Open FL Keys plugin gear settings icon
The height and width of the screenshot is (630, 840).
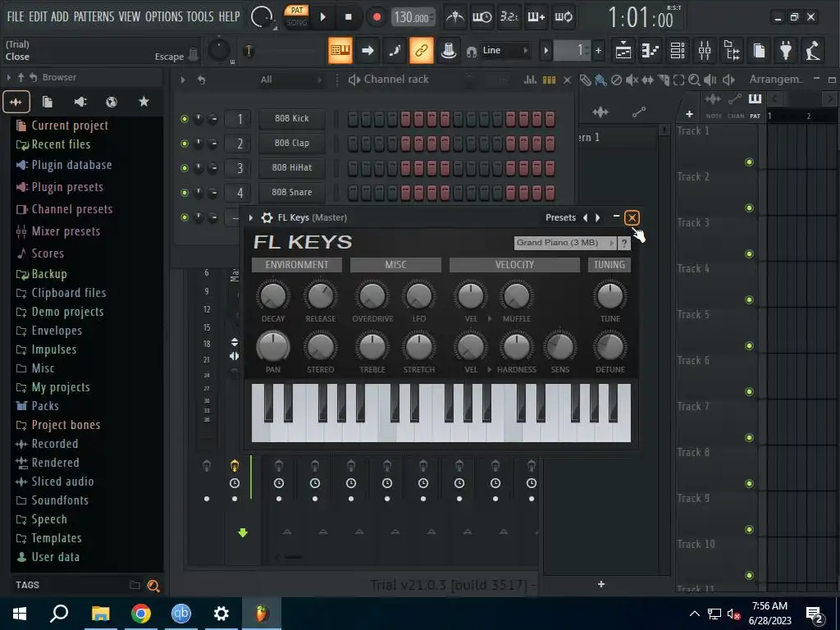267,217
